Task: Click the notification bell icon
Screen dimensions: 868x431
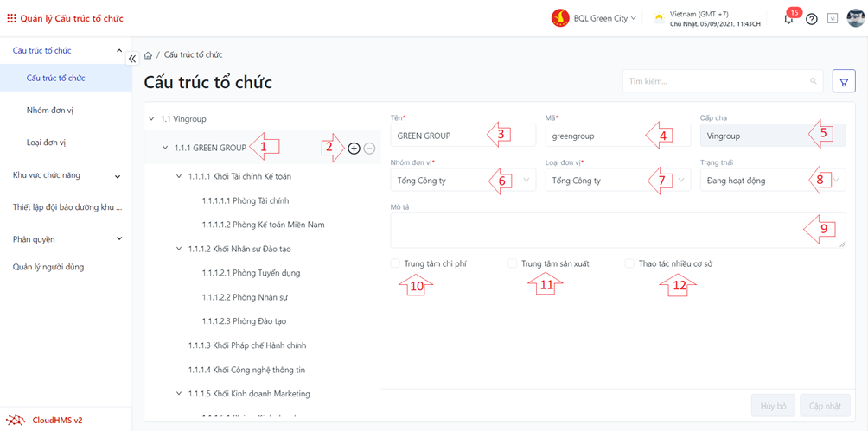Action: tap(788, 19)
